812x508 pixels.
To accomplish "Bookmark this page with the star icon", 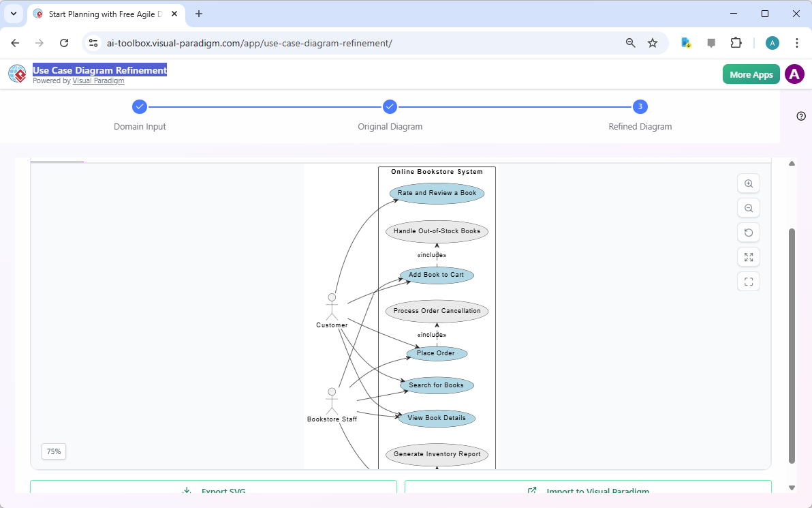I will click(653, 42).
